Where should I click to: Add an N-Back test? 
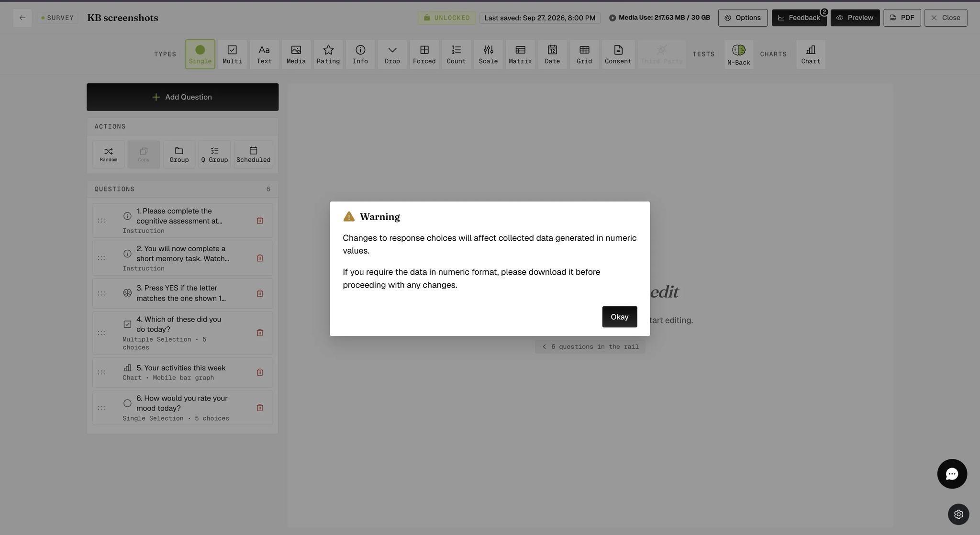coord(738,54)
